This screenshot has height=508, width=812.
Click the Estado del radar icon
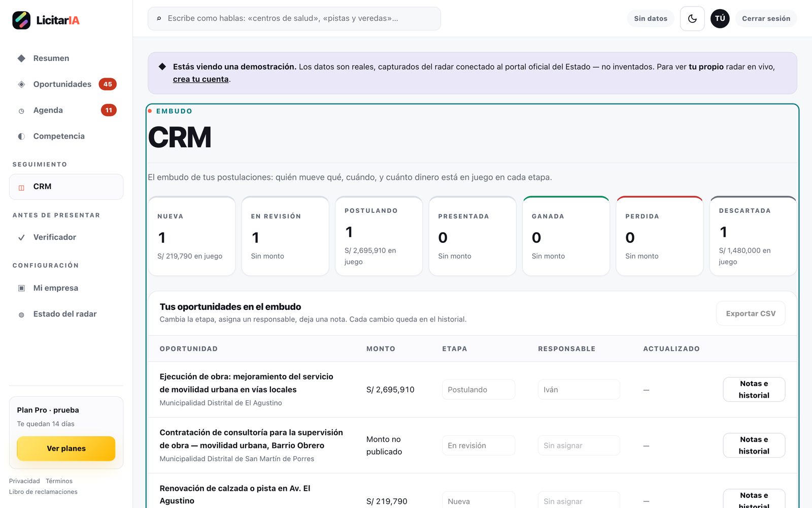pyautogui.click(x=21, y=314)
